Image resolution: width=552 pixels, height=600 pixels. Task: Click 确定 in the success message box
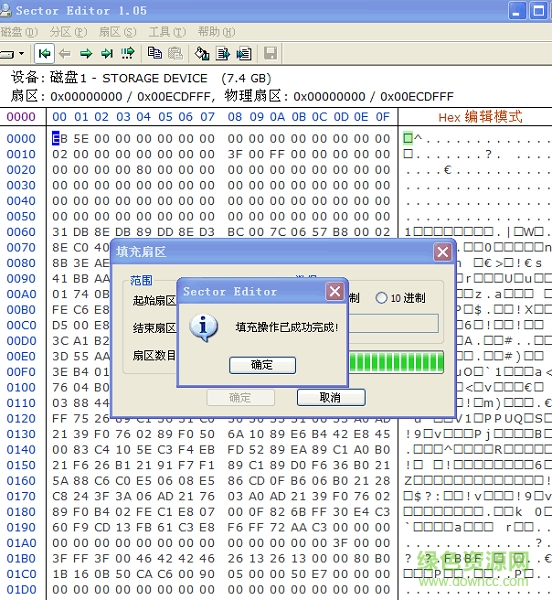(x=262, y=365)
